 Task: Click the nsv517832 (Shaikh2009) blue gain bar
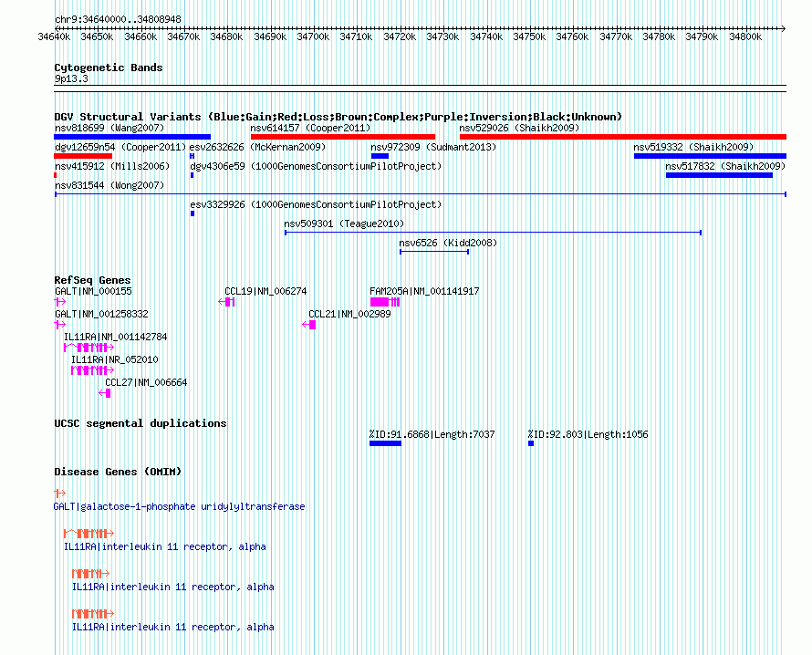coord(719,175)
